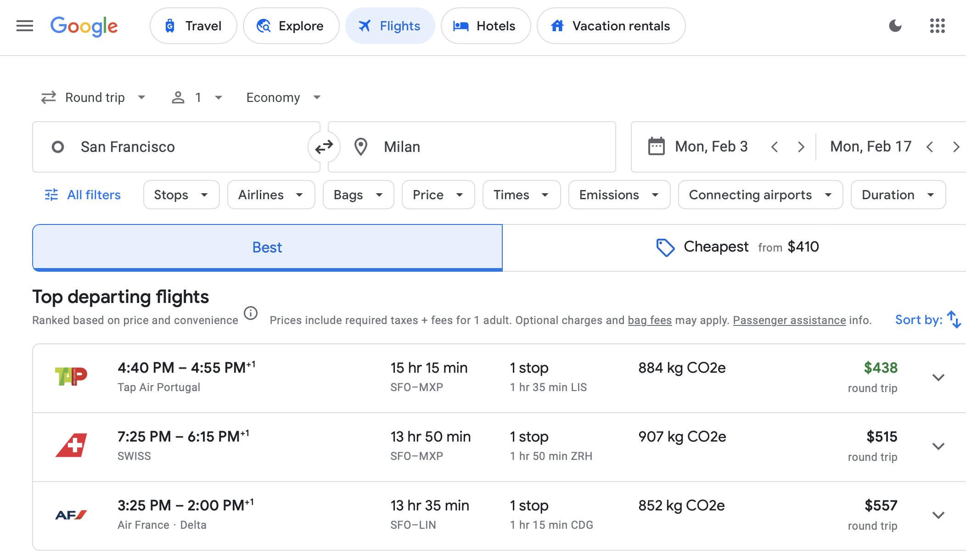Edit the San Francisco origin field

(x=176, y=147)
